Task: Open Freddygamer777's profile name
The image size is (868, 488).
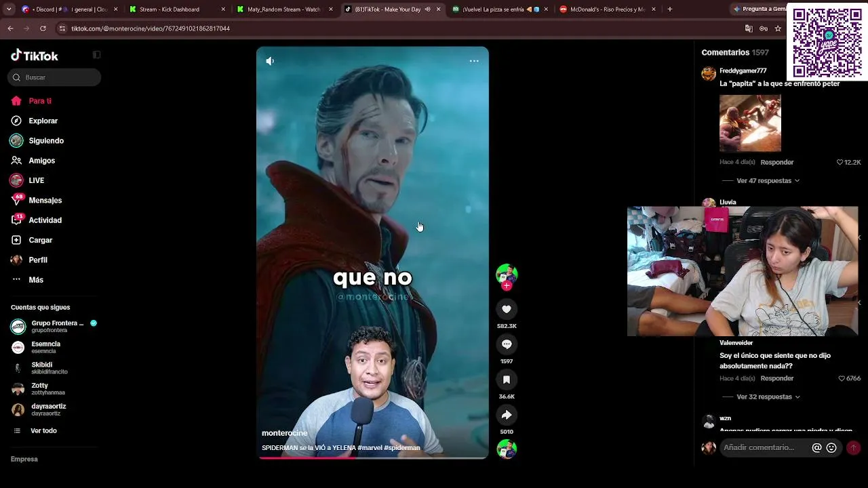Action: pos(743,71)
